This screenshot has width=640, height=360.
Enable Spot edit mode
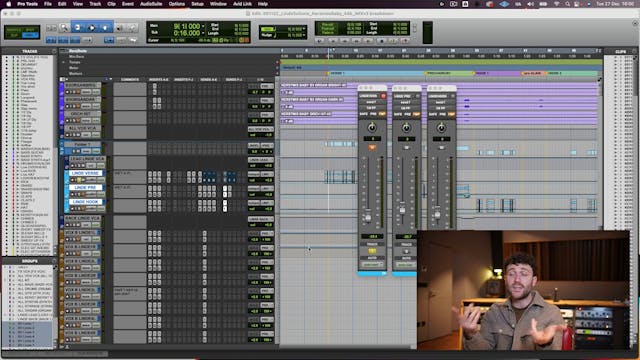[31, 29]
